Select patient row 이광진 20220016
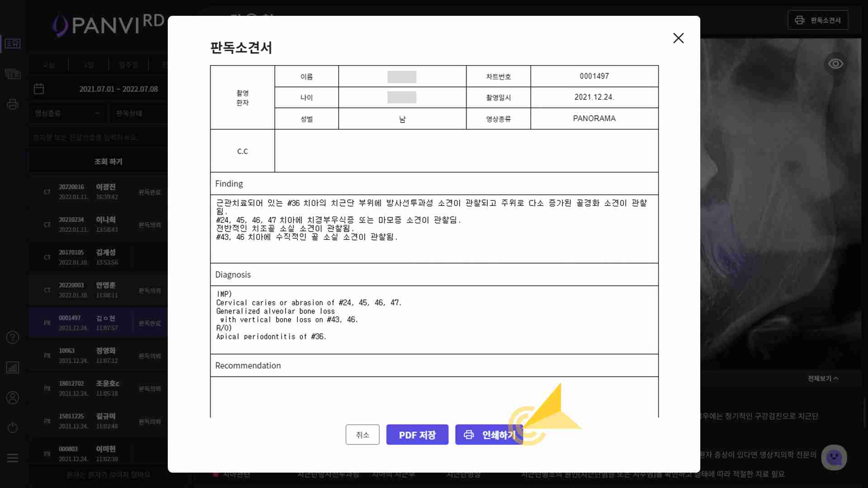868x488 pixels. coord(98,192)
